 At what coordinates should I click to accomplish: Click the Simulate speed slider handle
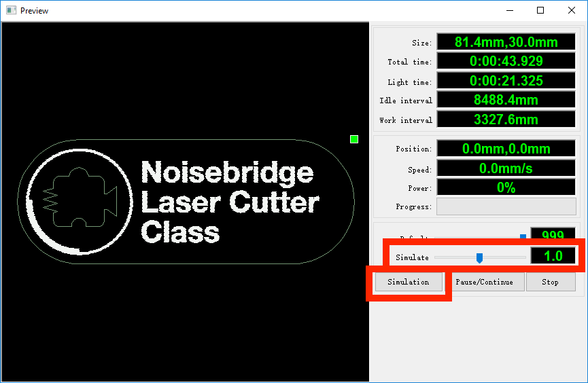pyautogui.click(x=479, y=257)
